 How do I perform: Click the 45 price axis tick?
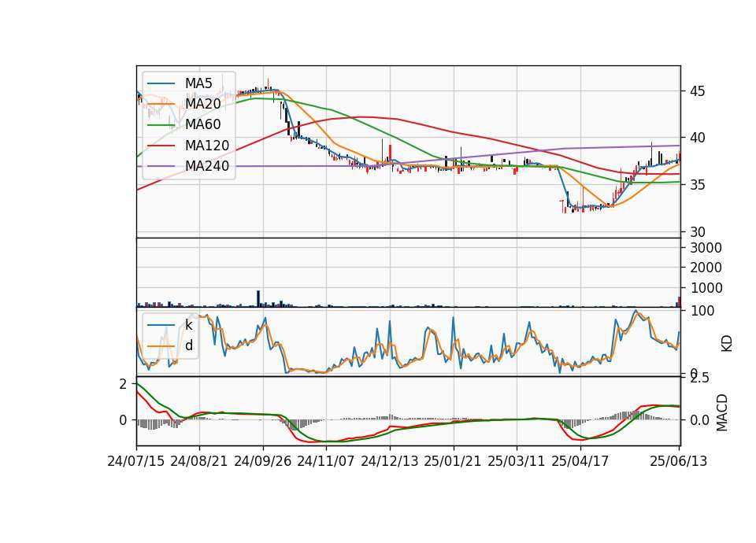697,91
